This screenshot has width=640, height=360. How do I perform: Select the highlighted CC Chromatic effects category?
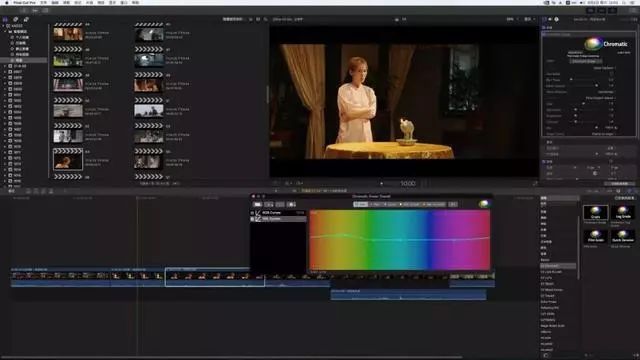click(558, 266)
